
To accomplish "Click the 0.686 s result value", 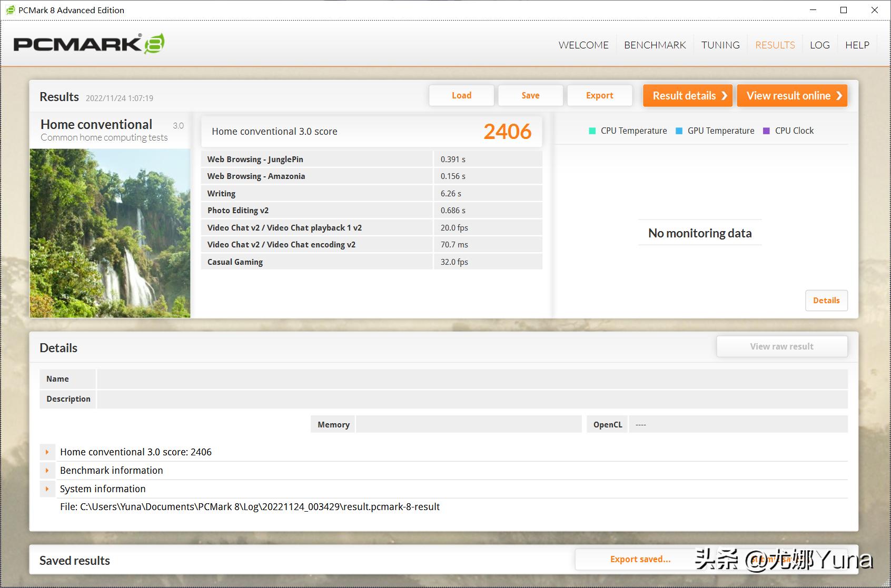I will [x=453, y=211].
